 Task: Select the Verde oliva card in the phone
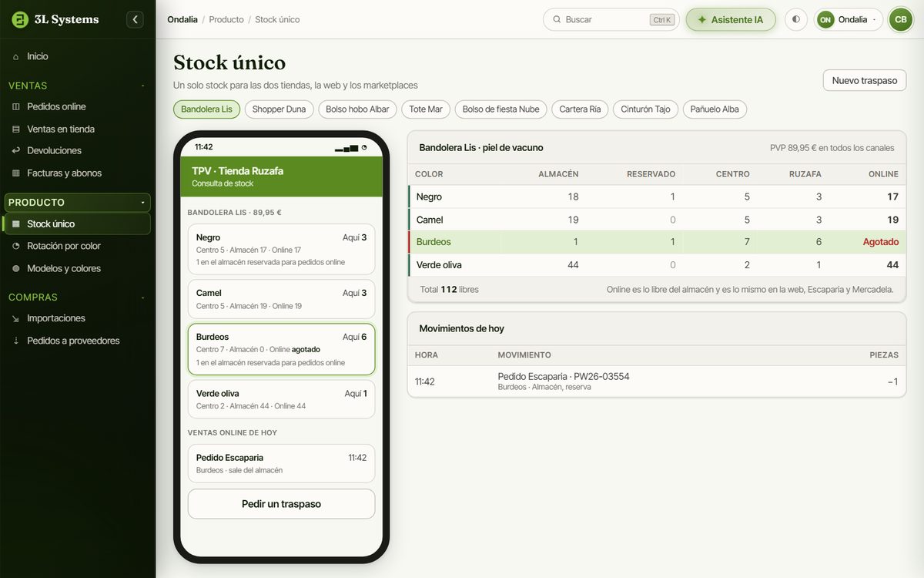(281, 399)
